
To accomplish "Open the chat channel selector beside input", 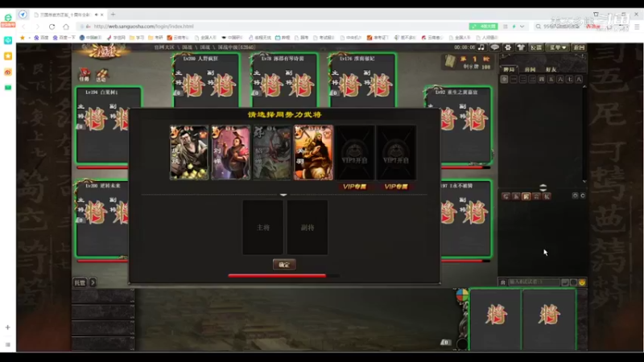I will click(x=502, y=282).
